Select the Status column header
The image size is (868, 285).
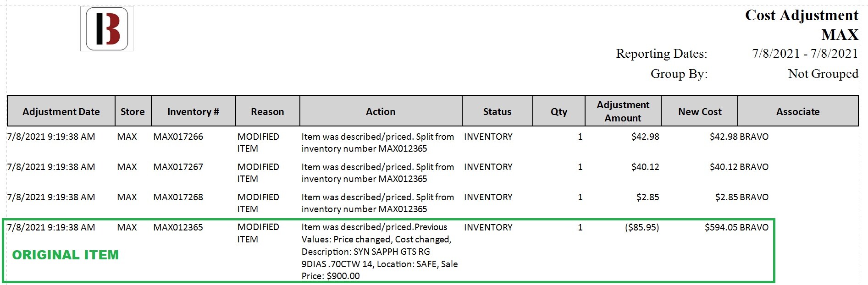497,111
